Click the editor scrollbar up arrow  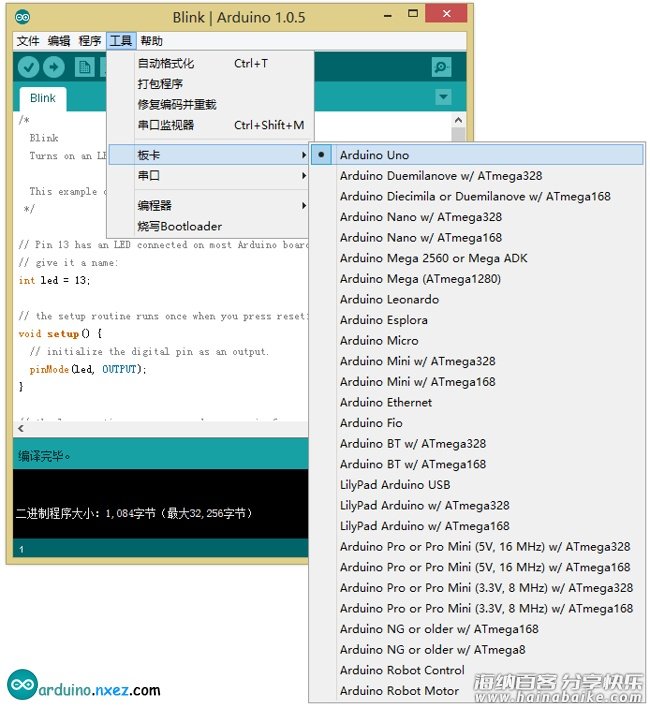pos(458,120)
